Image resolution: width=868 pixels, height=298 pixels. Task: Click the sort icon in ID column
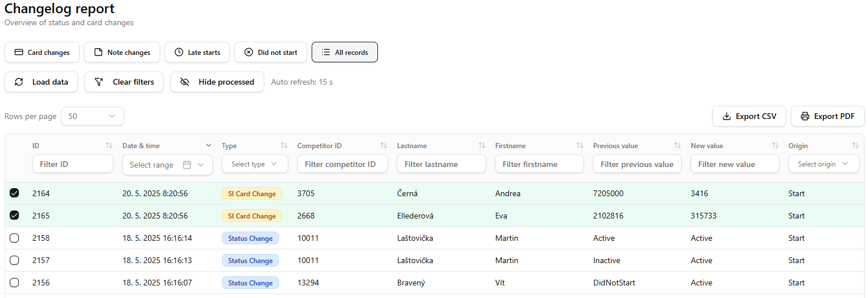(109, 146)
